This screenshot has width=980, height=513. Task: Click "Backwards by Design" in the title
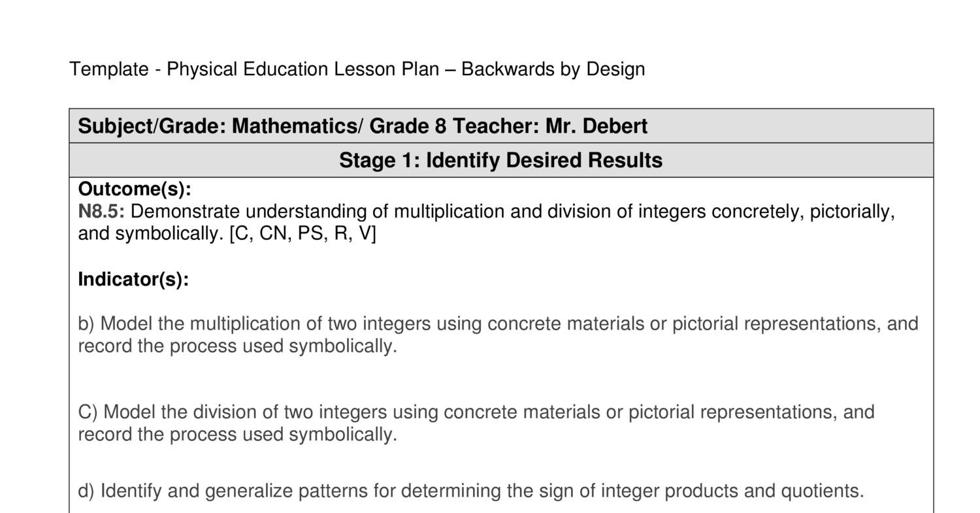(x=553, y=69)
